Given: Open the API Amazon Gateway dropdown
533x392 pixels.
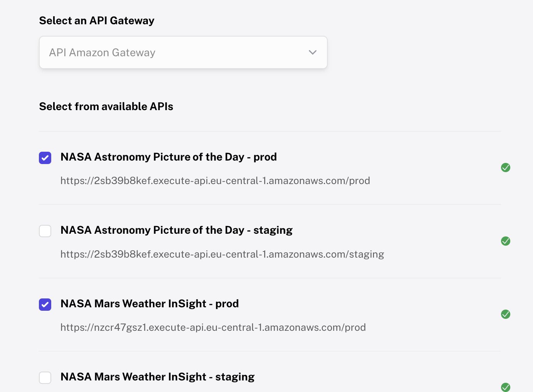Looking at the screenshot, I should click(x=183, y=52).
